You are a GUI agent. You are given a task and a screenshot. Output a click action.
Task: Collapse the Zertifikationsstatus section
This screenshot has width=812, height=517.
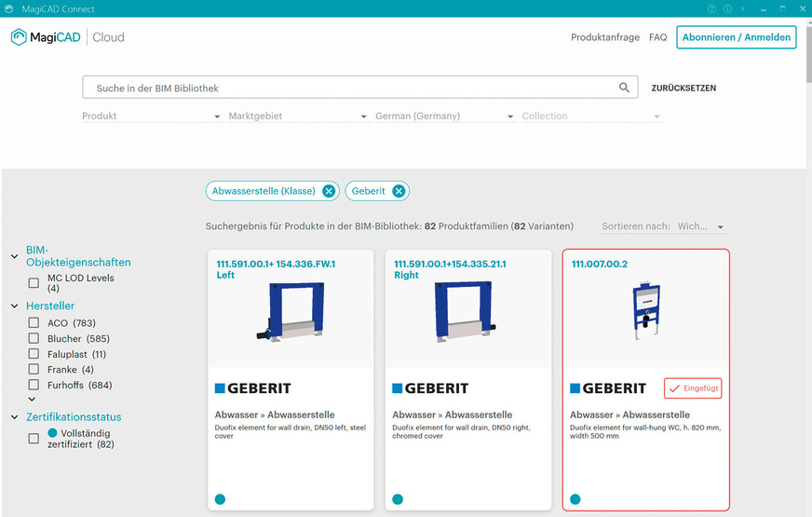coord(15,416)
